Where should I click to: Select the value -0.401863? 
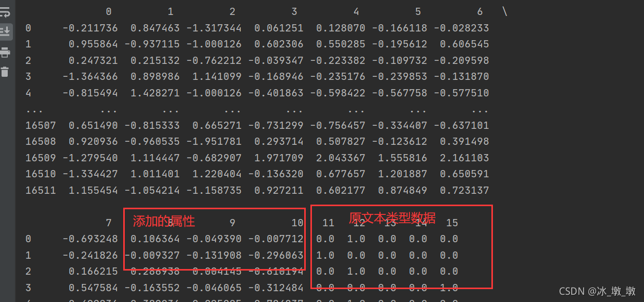click(x=276, y=93)
